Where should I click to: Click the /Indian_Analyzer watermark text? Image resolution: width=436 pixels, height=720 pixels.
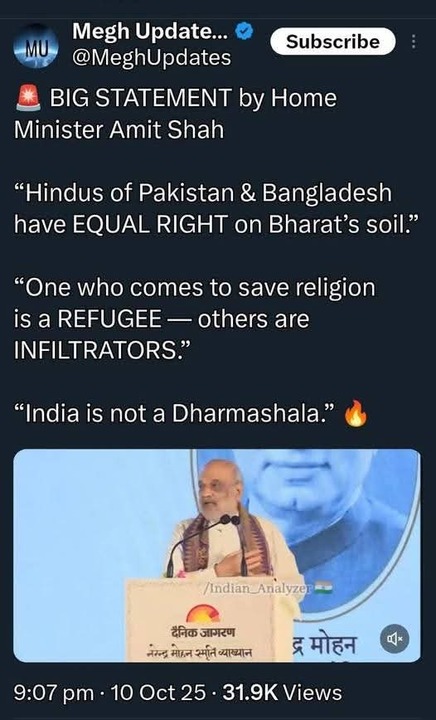pyautogui.click(x=259, y=588)
